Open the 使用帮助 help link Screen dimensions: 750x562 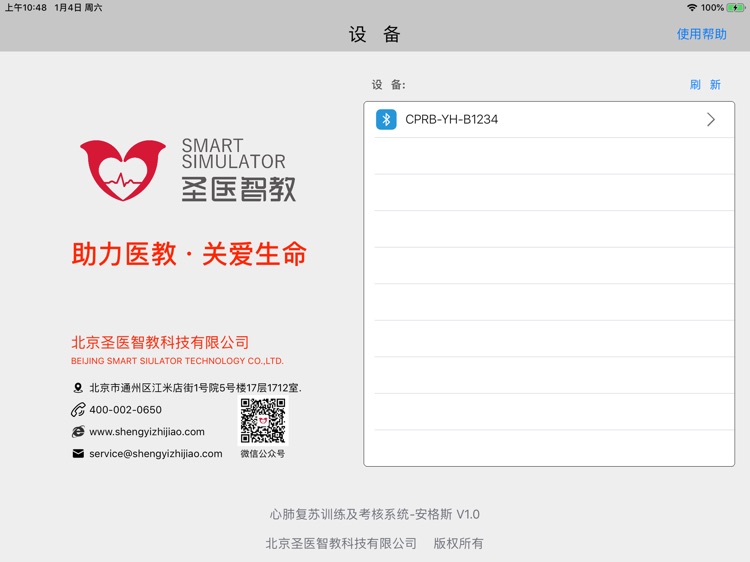click(701, 34)
